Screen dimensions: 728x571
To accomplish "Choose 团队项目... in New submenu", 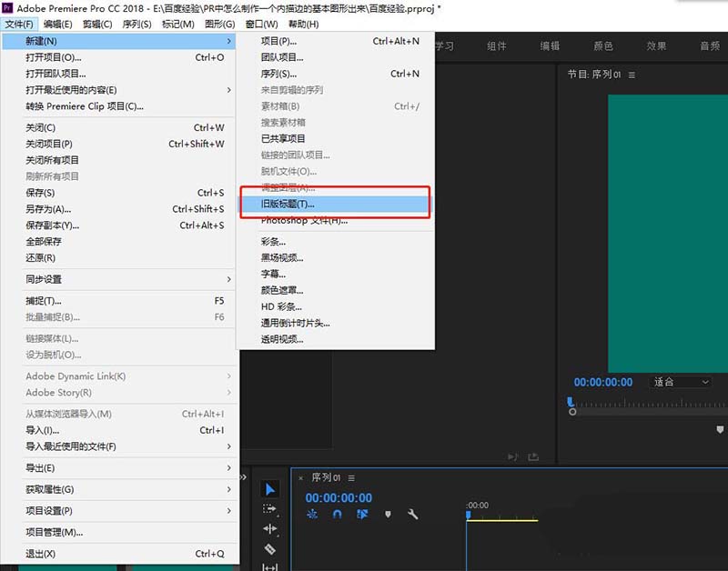I will [x=335, y=57].
